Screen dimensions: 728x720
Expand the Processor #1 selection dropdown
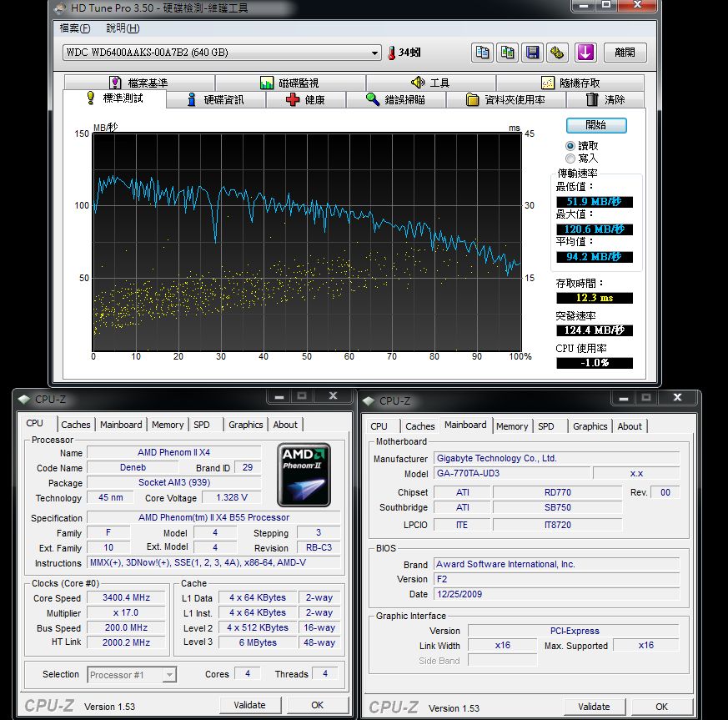132,675
